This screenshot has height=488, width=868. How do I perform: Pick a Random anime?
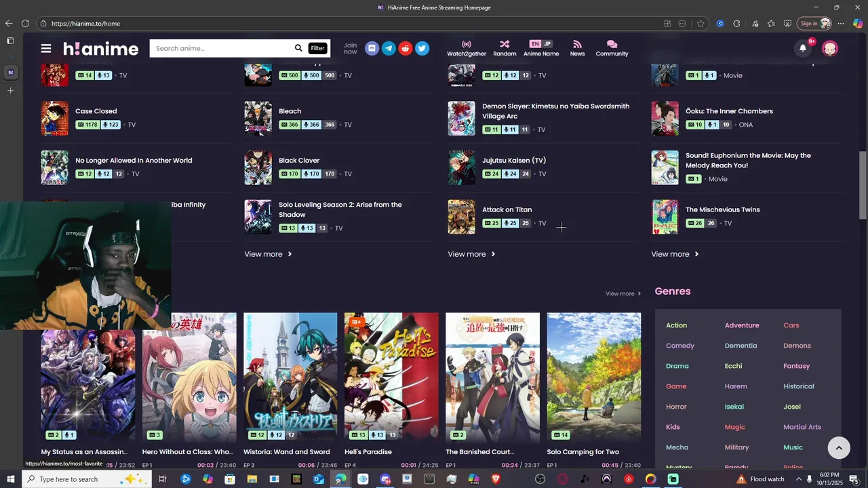coord(505,48)
